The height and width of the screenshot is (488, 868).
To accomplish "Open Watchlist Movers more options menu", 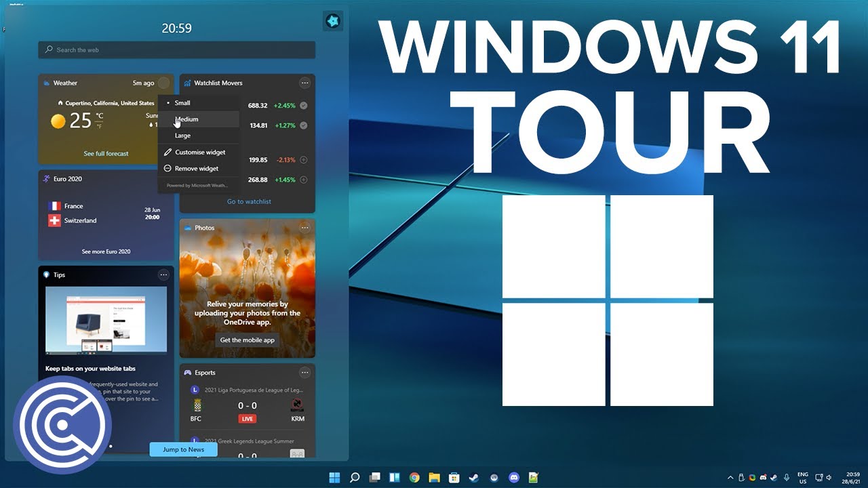I will point(304,83).
